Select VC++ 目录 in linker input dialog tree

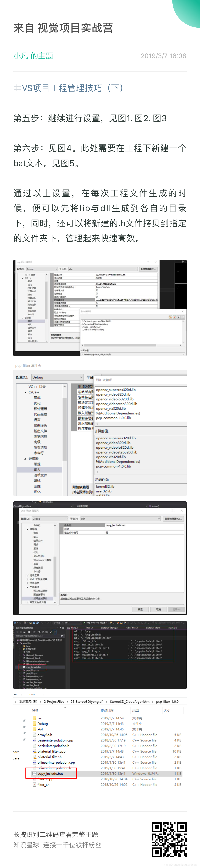37,386
